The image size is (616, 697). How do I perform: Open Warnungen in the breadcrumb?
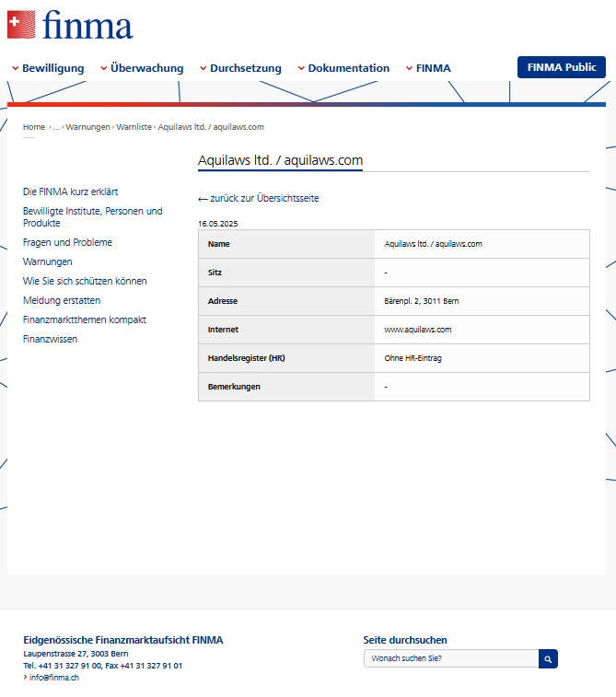[88, 127]
